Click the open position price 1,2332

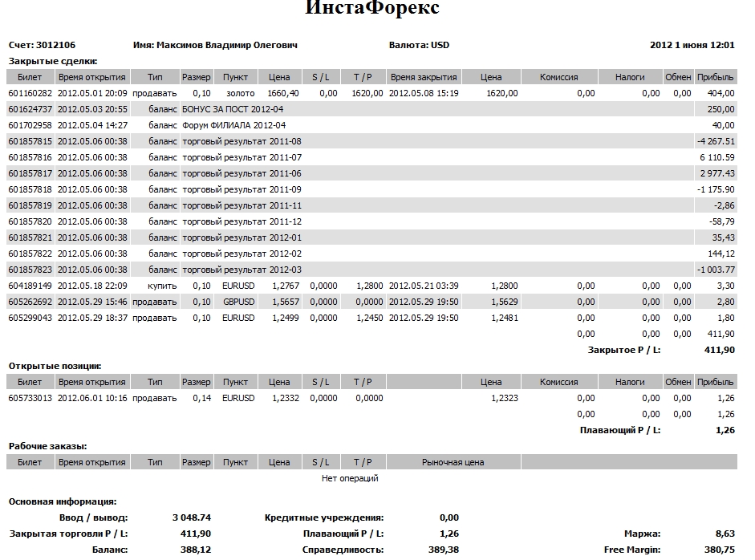point(286,398)
